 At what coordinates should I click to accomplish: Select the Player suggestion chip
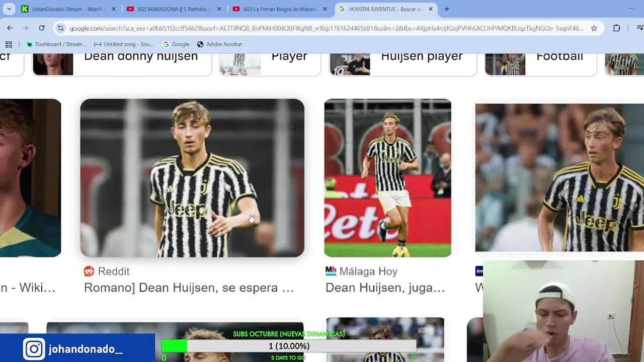[x=270, y=64]
